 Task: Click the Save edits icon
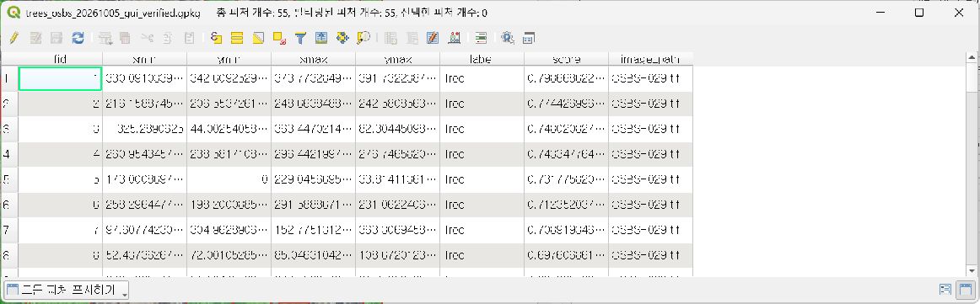57,38
